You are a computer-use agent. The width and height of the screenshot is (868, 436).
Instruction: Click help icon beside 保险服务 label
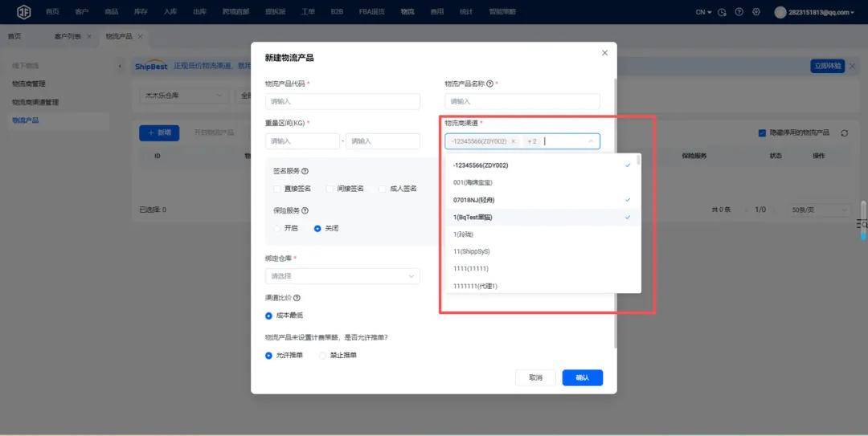click(x=305, y=210)
